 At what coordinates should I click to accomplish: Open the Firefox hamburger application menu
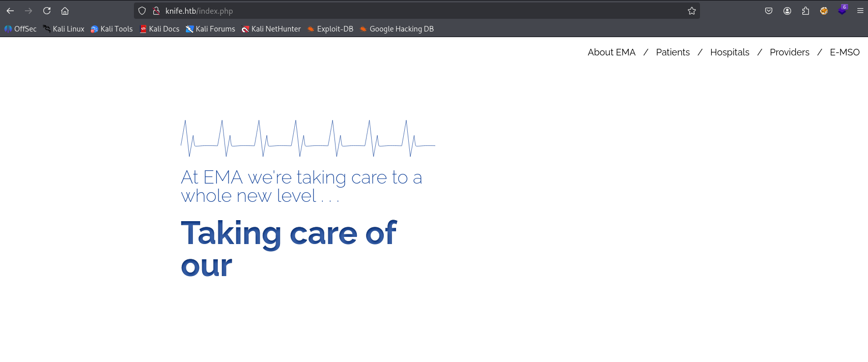pos(860,11)
